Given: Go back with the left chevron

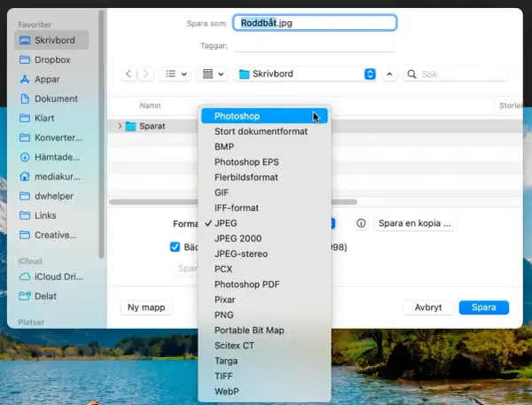Looking at the screenshot, I should [129, 74].
